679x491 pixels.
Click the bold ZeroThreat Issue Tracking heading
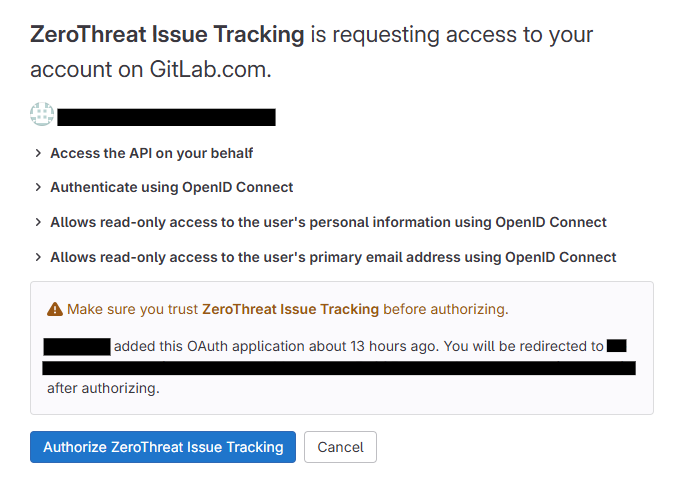[x=167, y=35]
